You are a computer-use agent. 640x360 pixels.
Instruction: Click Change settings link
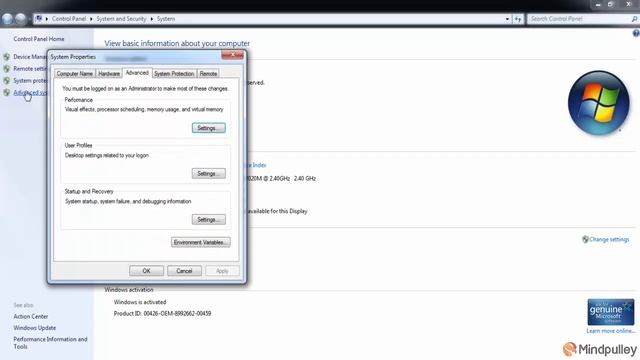coord(609,240)
